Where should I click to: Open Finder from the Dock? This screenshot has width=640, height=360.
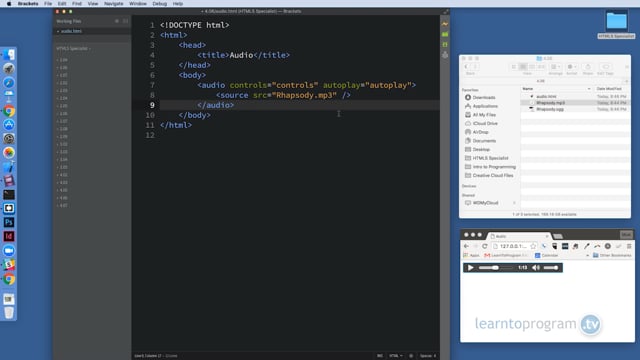click(x=9, y=55)
